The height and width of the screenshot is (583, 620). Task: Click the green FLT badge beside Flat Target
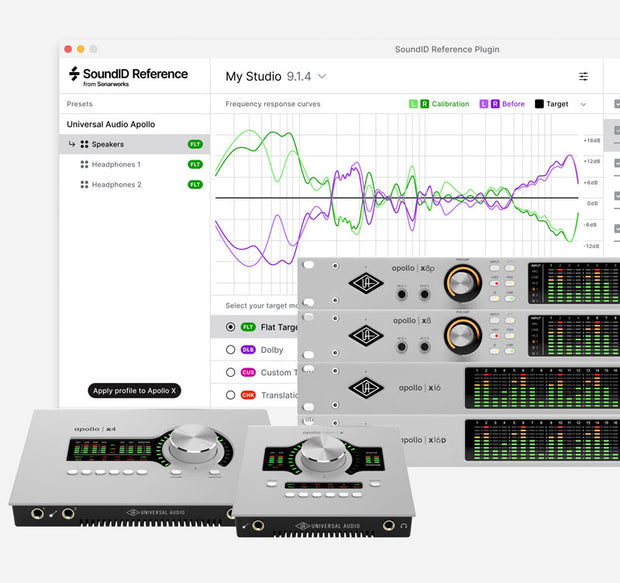[248, 327]
